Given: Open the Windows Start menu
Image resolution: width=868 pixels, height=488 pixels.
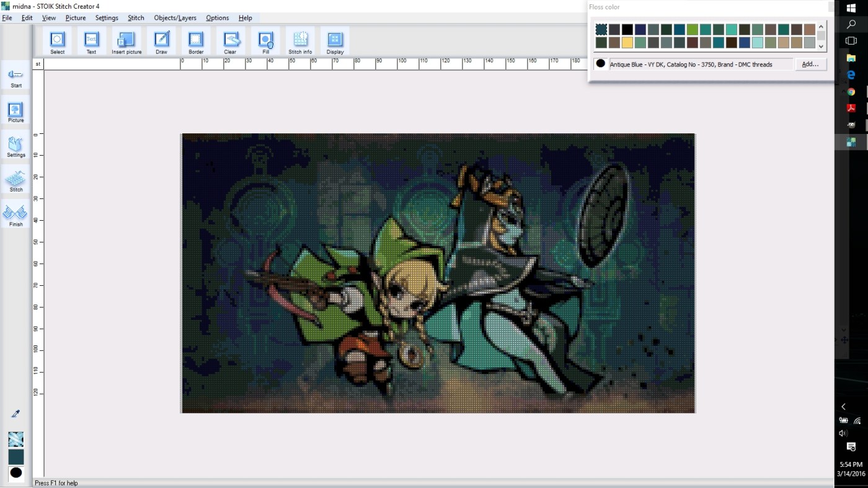Looking at the screenshot, I should (851, 7).
